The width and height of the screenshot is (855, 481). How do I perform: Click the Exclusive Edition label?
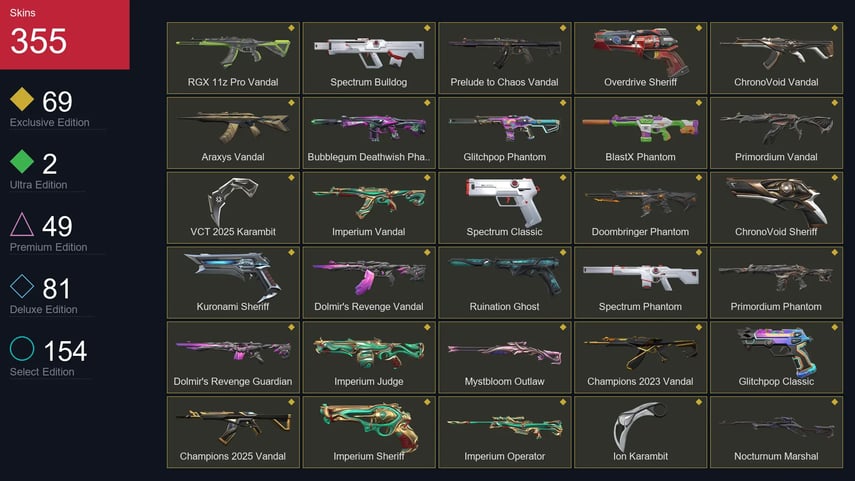(x=50, y=123)
